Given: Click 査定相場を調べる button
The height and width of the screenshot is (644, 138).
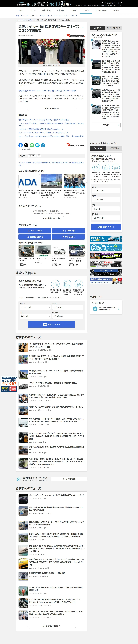Looking at the screenshot, I should coord(35,237).
